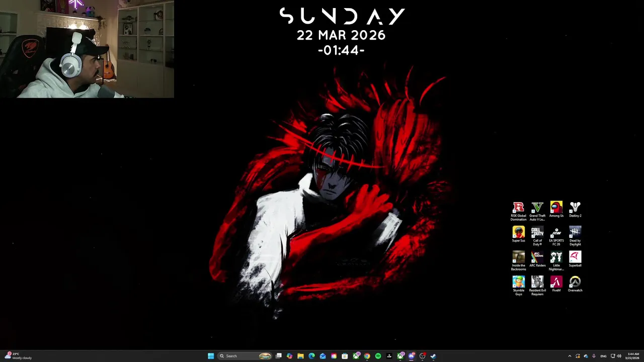Open the Windows Start menu

tap(211, 356)
